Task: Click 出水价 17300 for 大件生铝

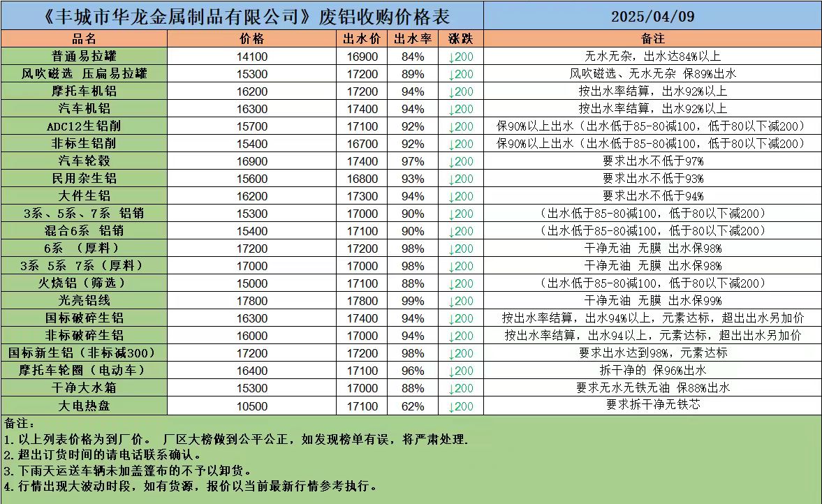Action: (362, 196)
